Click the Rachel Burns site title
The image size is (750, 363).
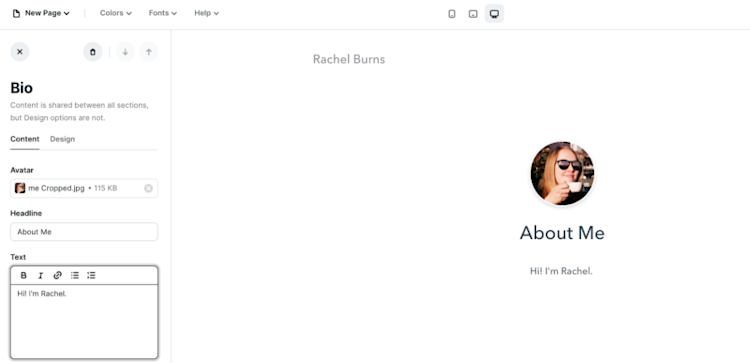(349, 59)
